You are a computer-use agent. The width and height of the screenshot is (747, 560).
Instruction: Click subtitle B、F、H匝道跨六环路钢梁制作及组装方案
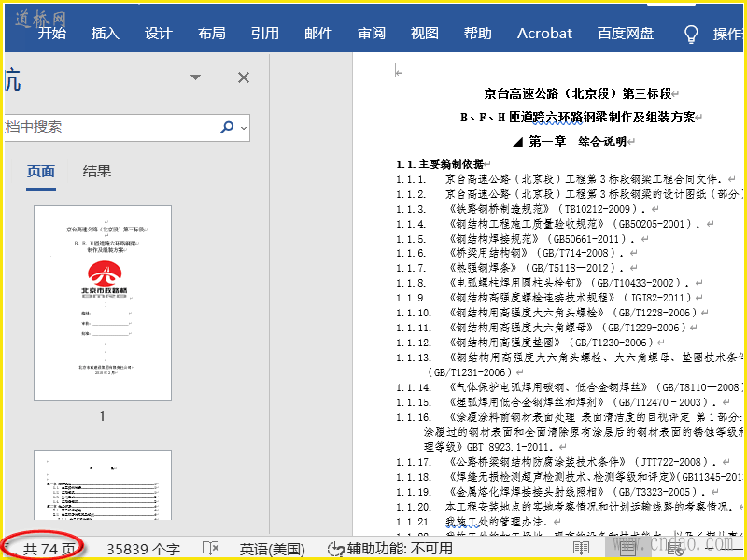tap(577, 118)
